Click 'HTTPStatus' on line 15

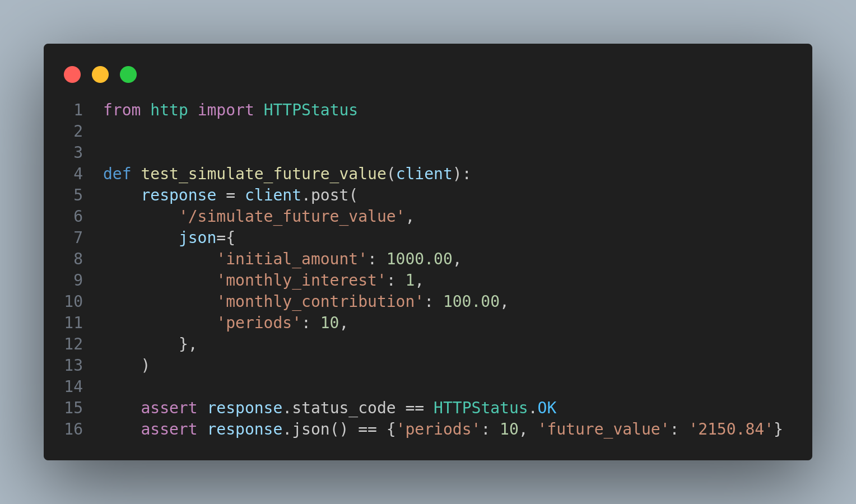tap(480, 408)
